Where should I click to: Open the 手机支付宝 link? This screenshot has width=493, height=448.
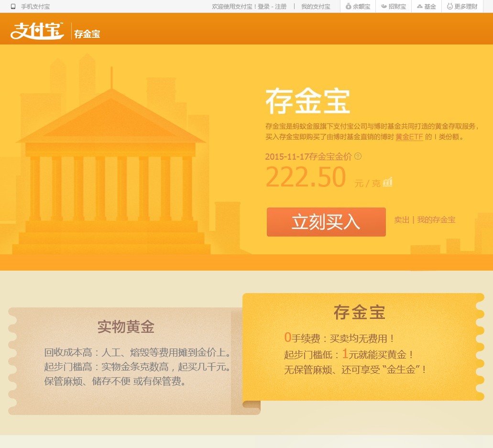coord(35,7)
